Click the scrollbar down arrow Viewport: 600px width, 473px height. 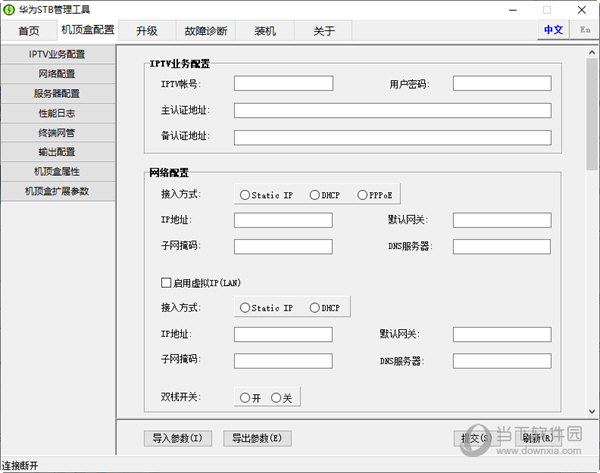pyautogui.click(x=592, y=411)
